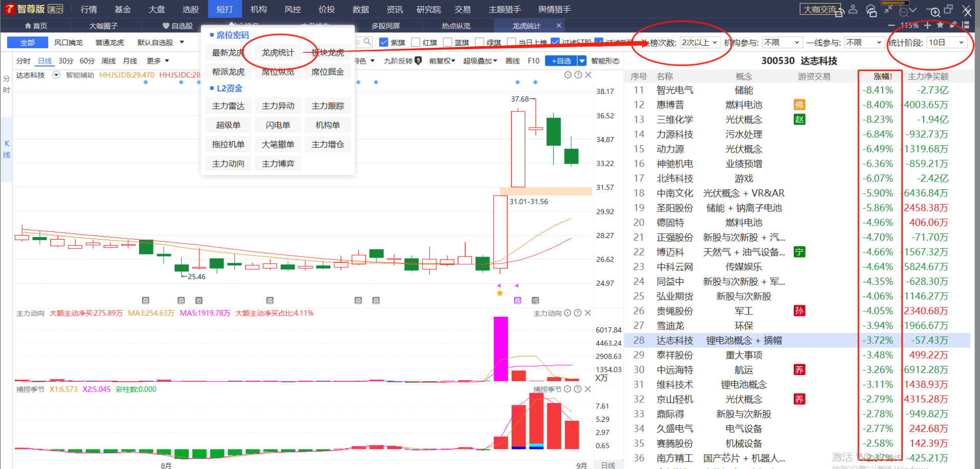Select the 达志科技 row in the list
980x469 pixels.
click(x=797, y=340)
